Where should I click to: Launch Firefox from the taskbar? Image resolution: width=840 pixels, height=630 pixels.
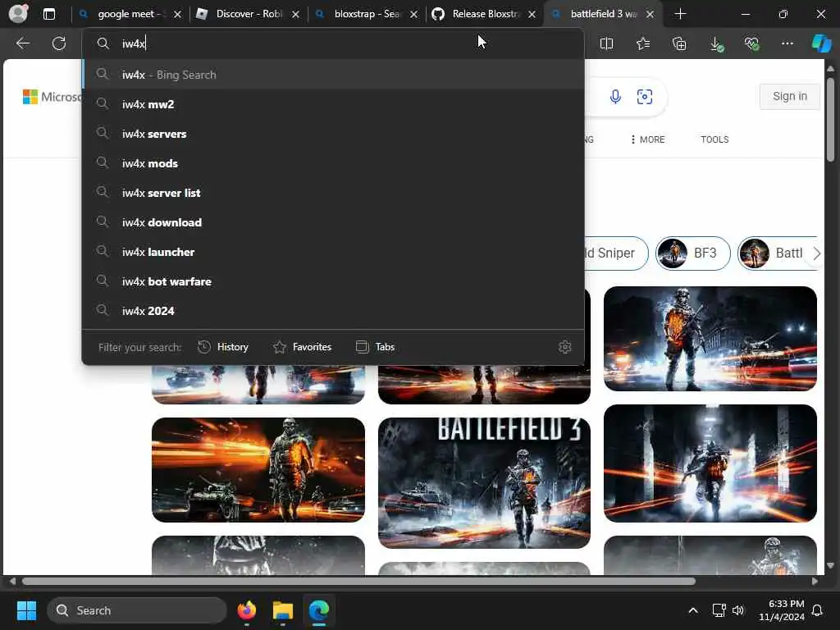click(x=246, y=610)
